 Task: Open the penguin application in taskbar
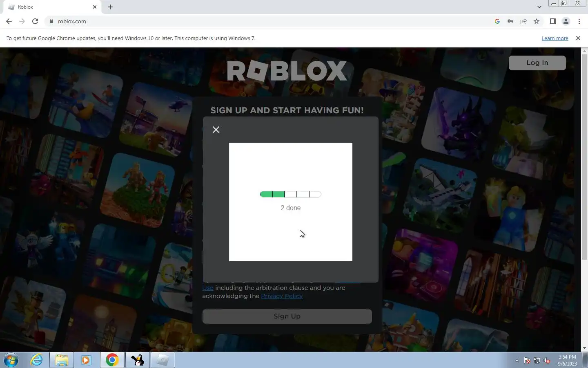pos(137,360)
